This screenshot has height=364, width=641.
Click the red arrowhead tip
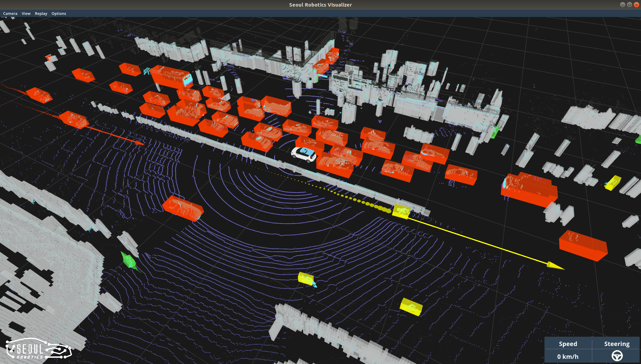pyautogui.click(x=139, y=142)
